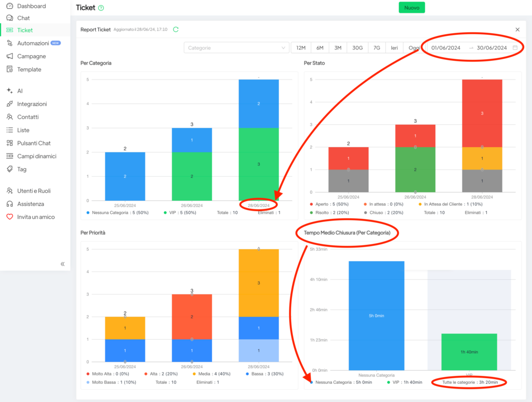This screenshot has height=402, width=532.
Task: Open the Campagne megaphone item
Action: coord(31,56)
